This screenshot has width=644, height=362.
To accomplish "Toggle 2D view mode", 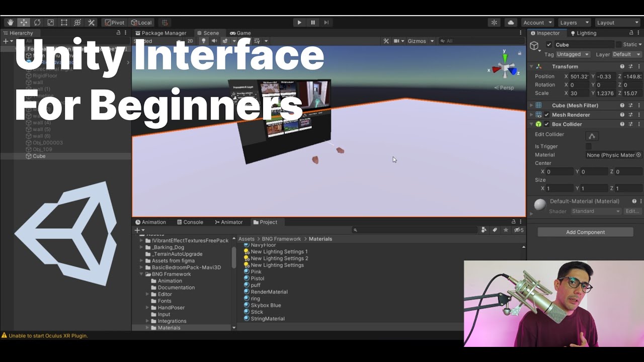I will tap(190, 41).
